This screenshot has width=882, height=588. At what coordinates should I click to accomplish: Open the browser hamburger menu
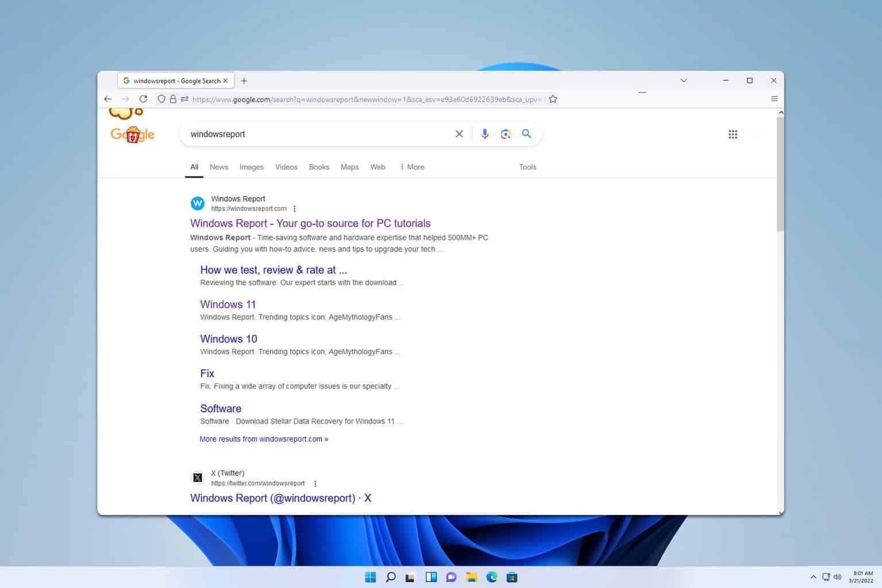[x=774, y=99]
